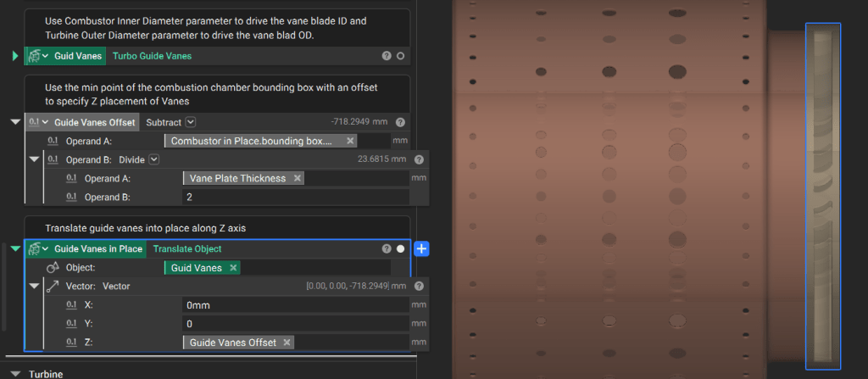
Task: Click the help icon on Guid Vanes block
Action: 387,56
